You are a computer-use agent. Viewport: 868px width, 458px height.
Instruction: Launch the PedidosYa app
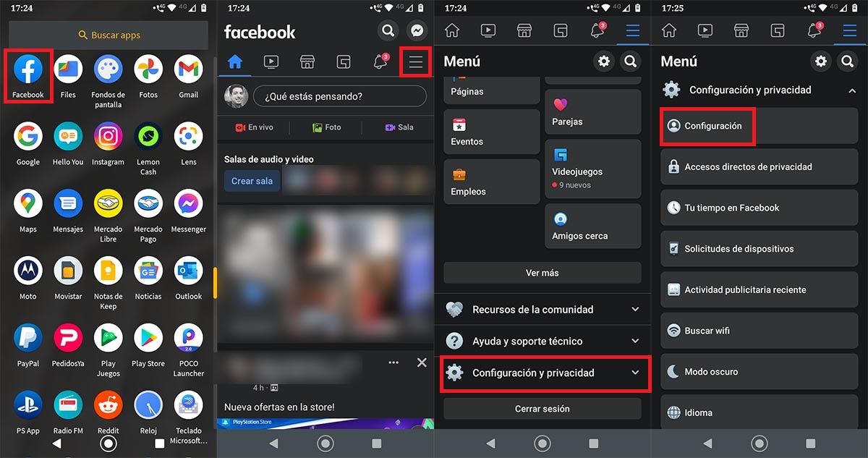pyautogui.click(x=68, y=338)
